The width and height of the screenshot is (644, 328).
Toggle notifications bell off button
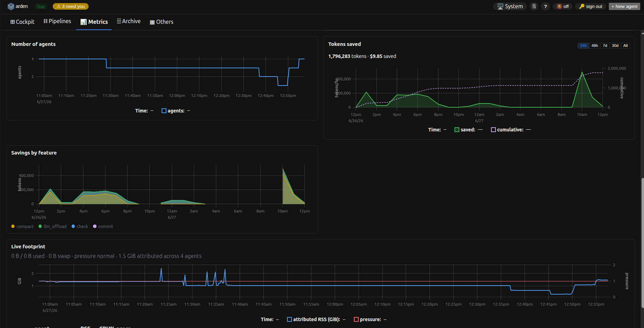click(563, 6)
